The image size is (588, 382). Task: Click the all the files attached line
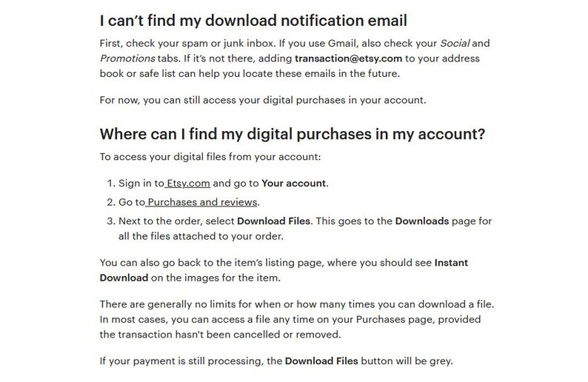pos(201,236)
